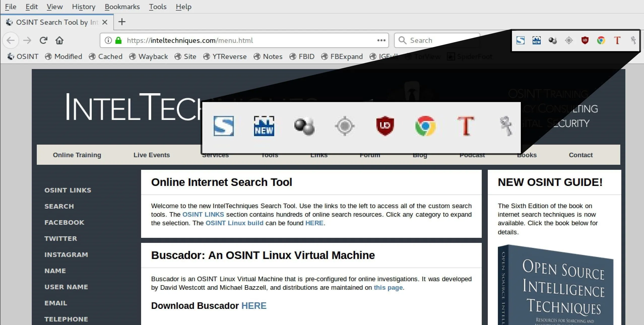This screenshot has height=325, width=644.
Task: Open the Tools menu
Action: [x=158, y=7]
